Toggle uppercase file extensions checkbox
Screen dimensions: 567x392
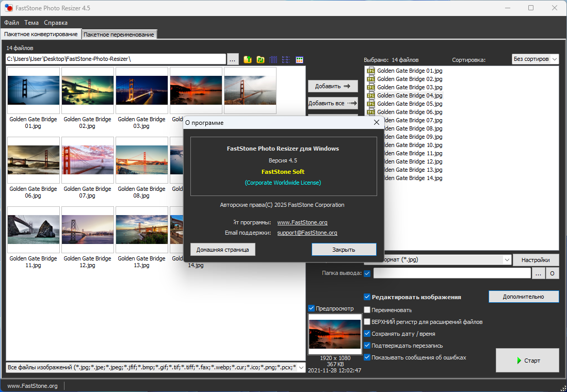pyautogui.click(x=367, y=322)
